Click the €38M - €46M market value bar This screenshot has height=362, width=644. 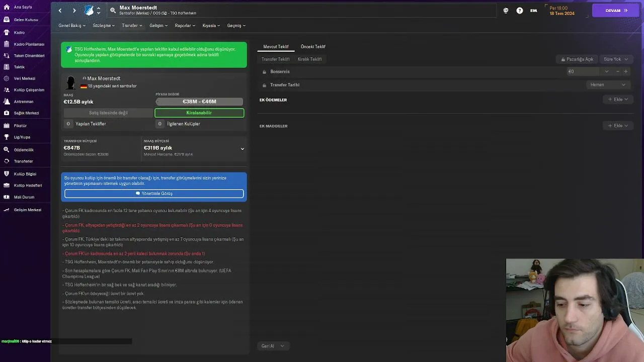(x=199, y=102)
